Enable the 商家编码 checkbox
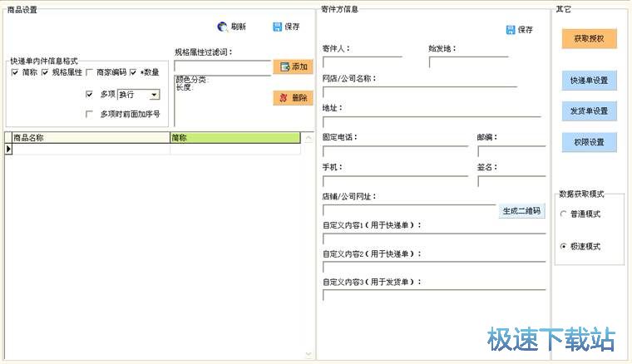632x364 pixels. tap(89, 72)
